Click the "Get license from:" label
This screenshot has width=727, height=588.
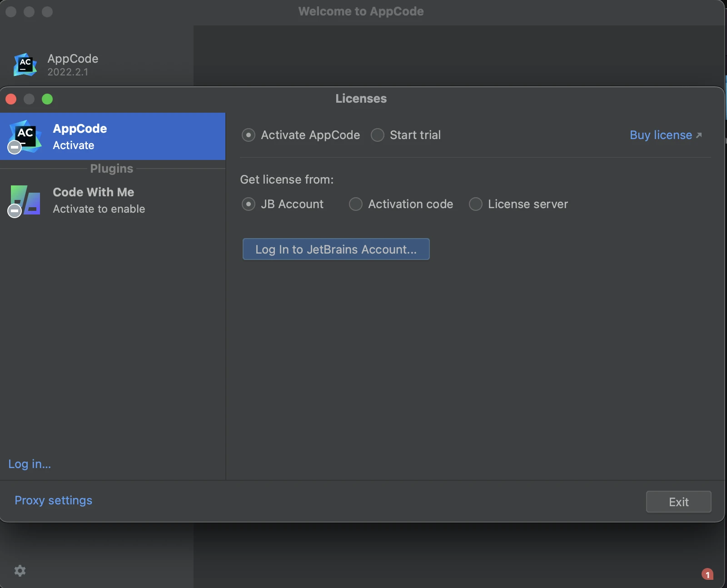287,179
